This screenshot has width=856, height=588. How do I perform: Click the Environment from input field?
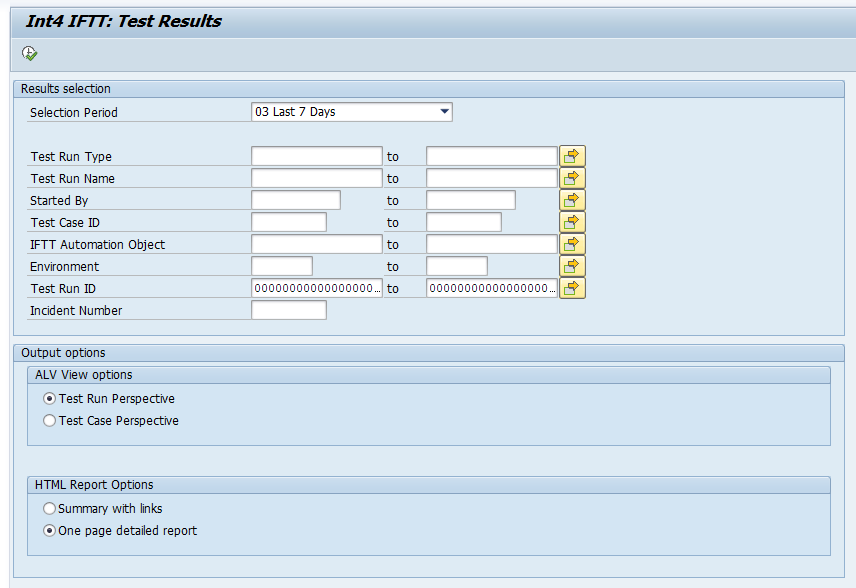[281, 266]
